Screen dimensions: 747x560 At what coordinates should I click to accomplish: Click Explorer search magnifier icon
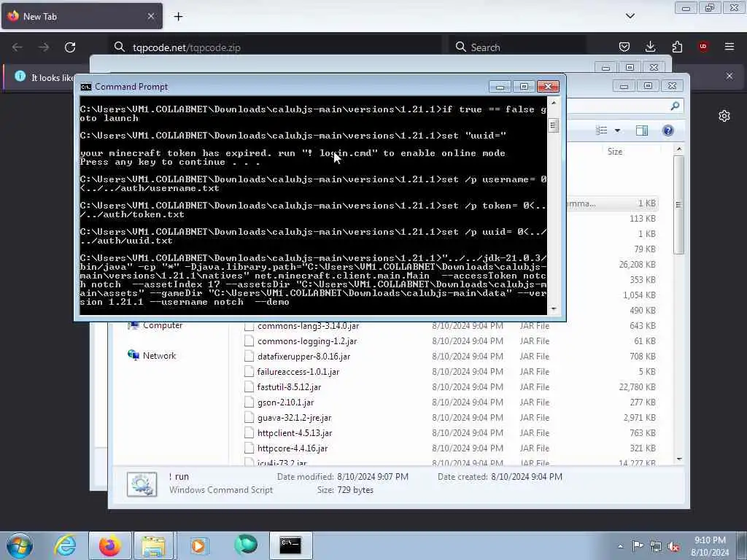point(675,106)
